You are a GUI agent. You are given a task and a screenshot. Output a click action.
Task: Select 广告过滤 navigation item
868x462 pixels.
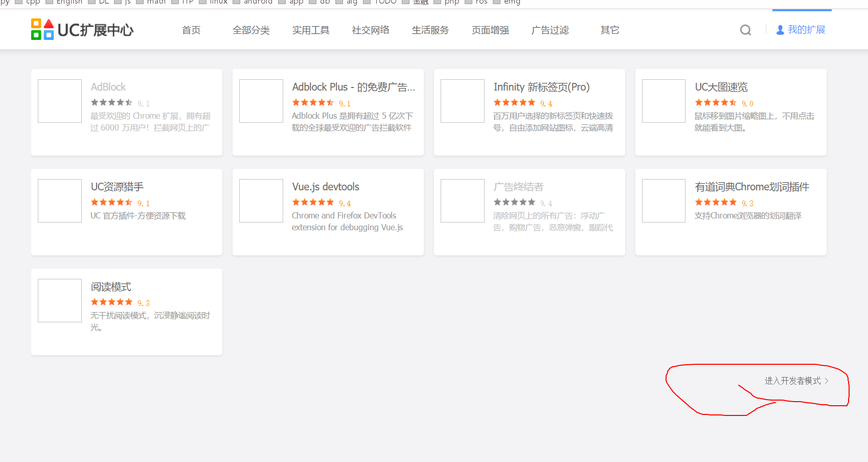pyautogui.click(x=550, y=30)
